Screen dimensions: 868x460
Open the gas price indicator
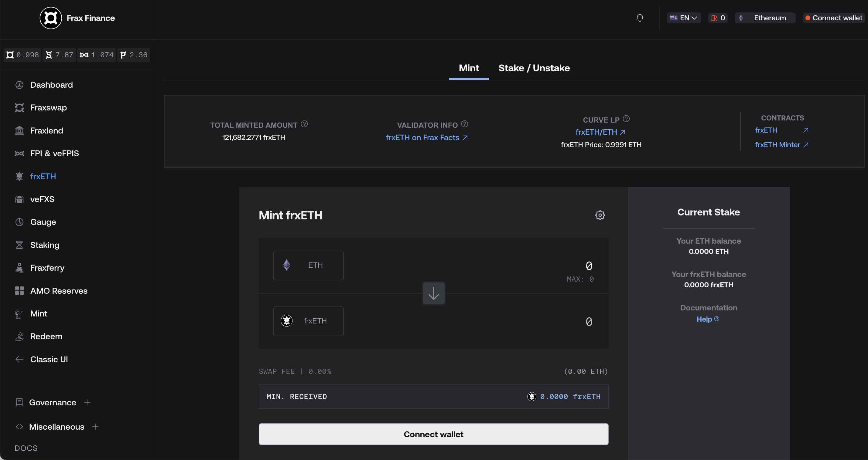point(718,18)
